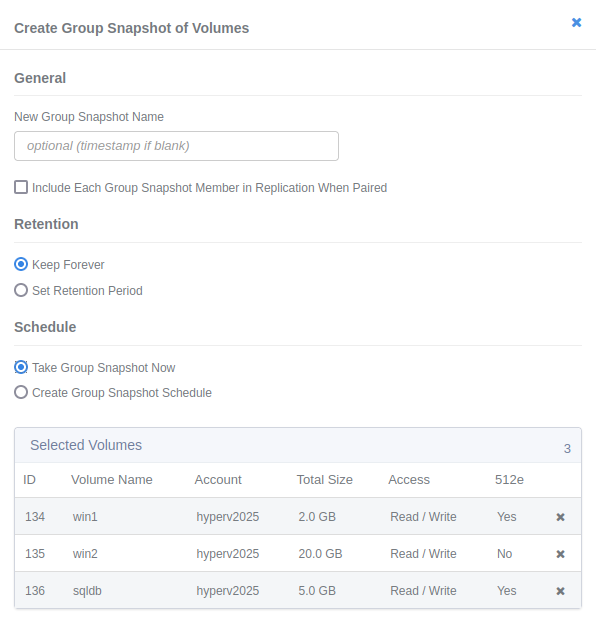
Task: Click Read / Write in win2 row
Action: point(423,553)
